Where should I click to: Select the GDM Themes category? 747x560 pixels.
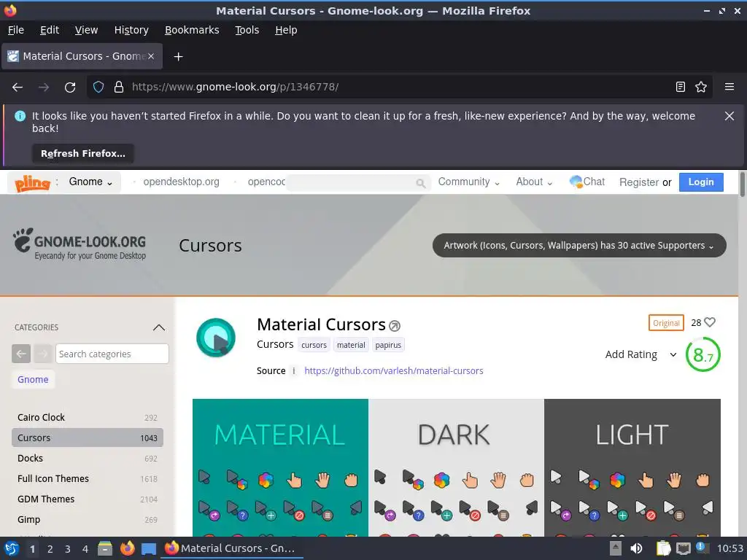[88, 499]
